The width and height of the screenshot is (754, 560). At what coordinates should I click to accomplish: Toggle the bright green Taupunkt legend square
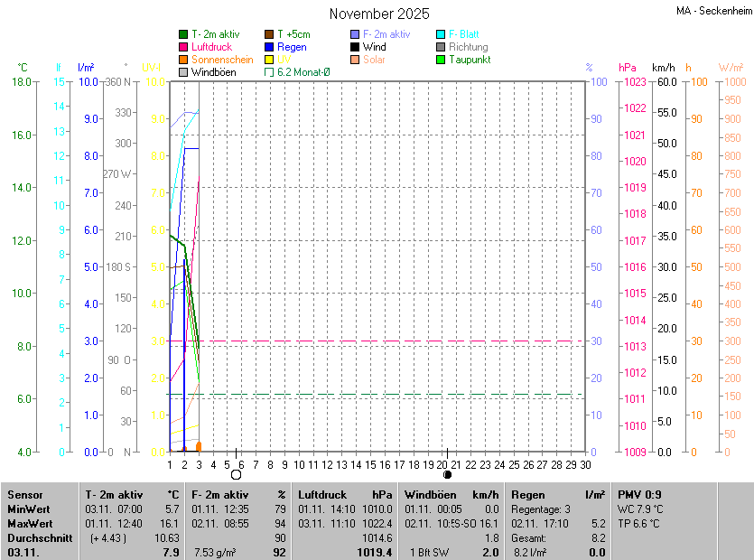[x=441, y=60]
